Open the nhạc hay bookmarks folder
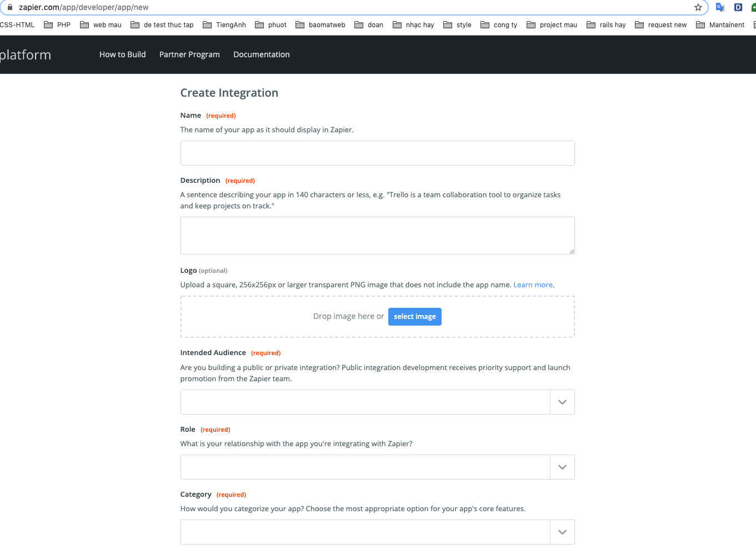This screenshot has height=549, width=756. coord(413,25)
